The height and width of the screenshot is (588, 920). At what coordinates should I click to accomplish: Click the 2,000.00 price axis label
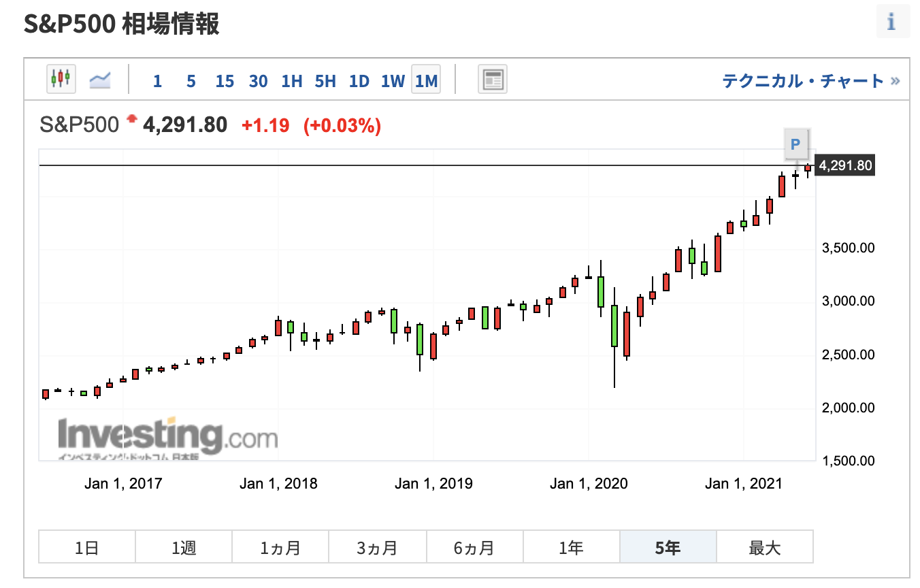(x=847, y=408)
